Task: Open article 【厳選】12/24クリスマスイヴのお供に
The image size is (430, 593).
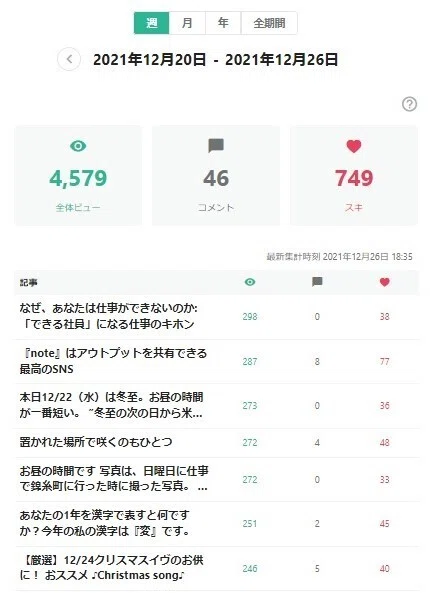Action: (x=111, y=568)
